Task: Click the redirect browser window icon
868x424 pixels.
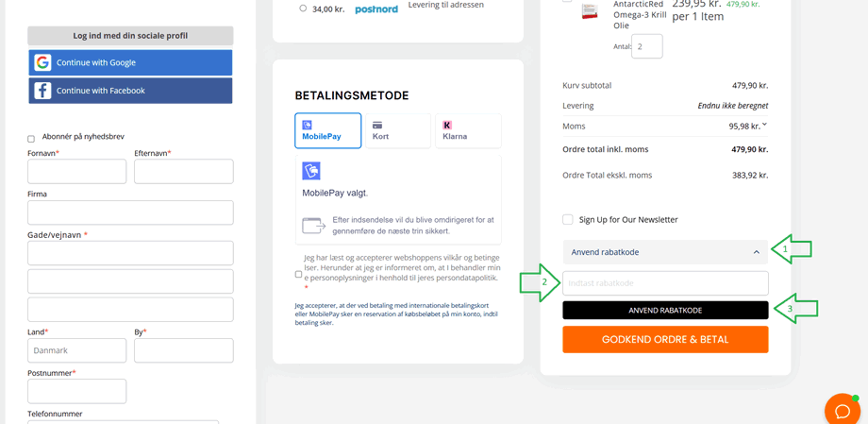Action: coord(313,225)
